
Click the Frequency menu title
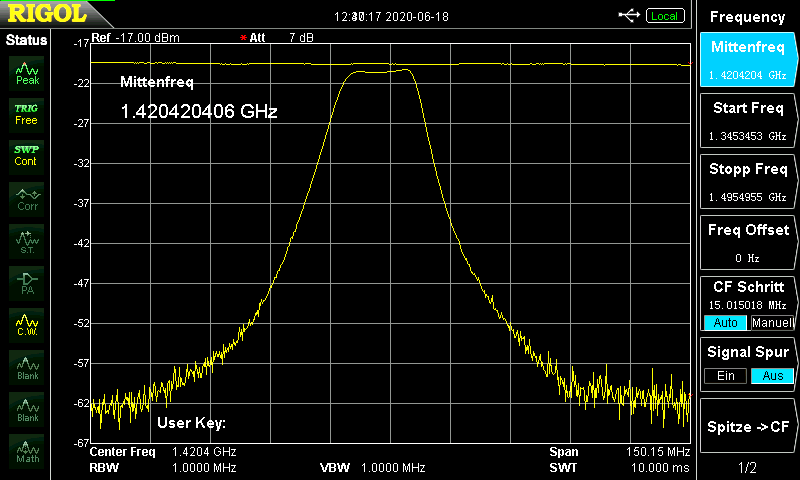pos(747,17)
